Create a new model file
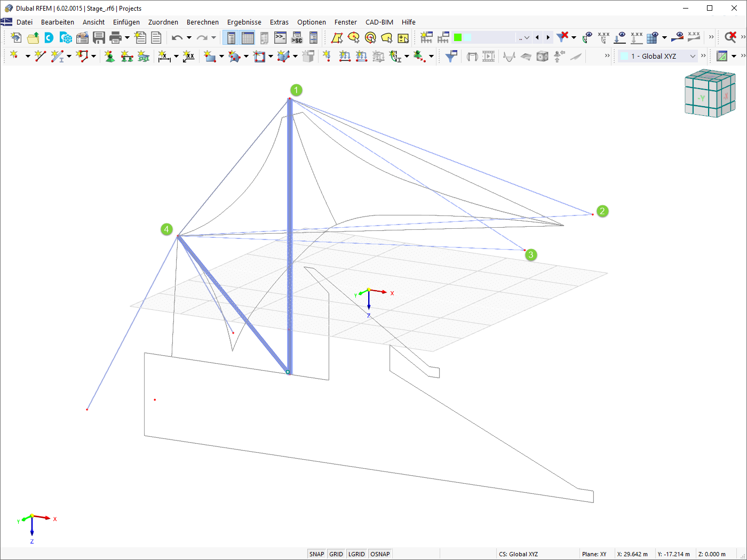This screenshot has height=560, width=747. (17, 38)
